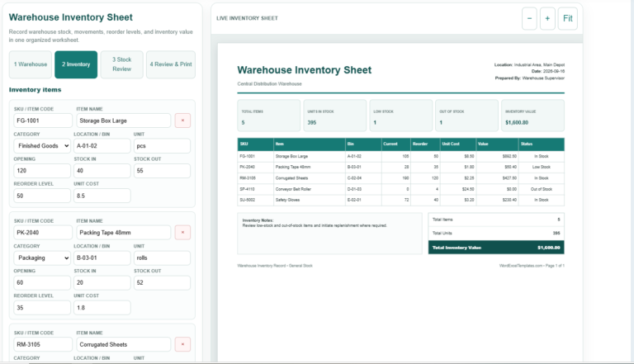Viewport: 634px width, 364px height.
Task: Edit reorder level field showing 35
Action: (42, 308)
